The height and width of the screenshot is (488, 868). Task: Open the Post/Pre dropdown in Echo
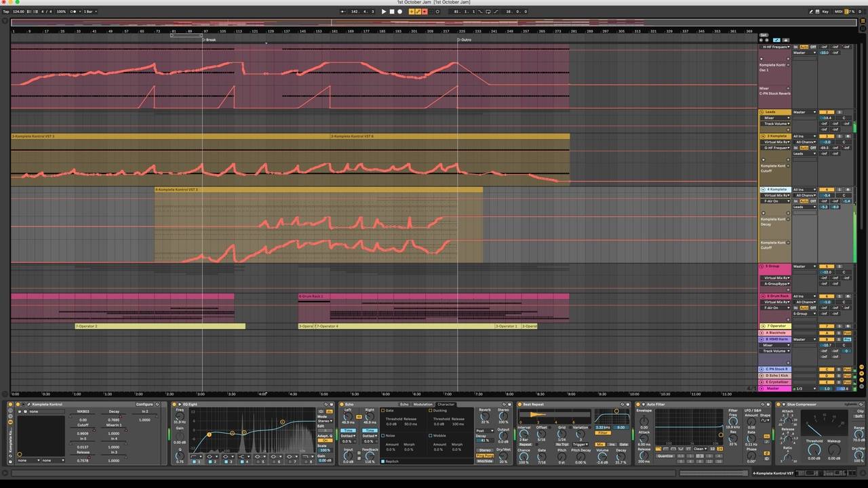(x=485, y=431)
